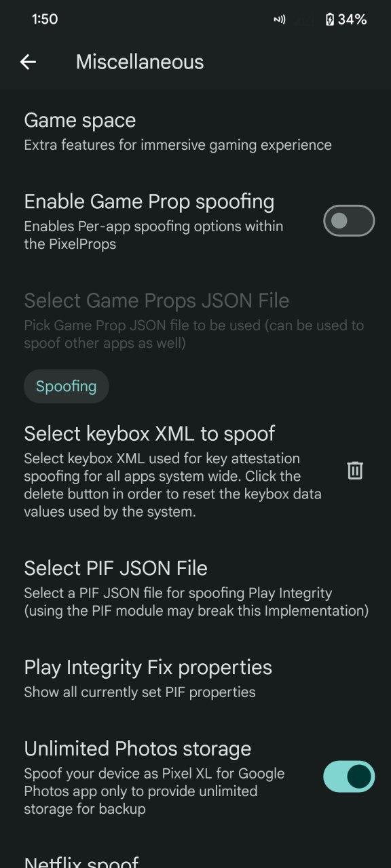Tap the Spoofing category chip
391x868 pixels.
click(x=67, y=387)
